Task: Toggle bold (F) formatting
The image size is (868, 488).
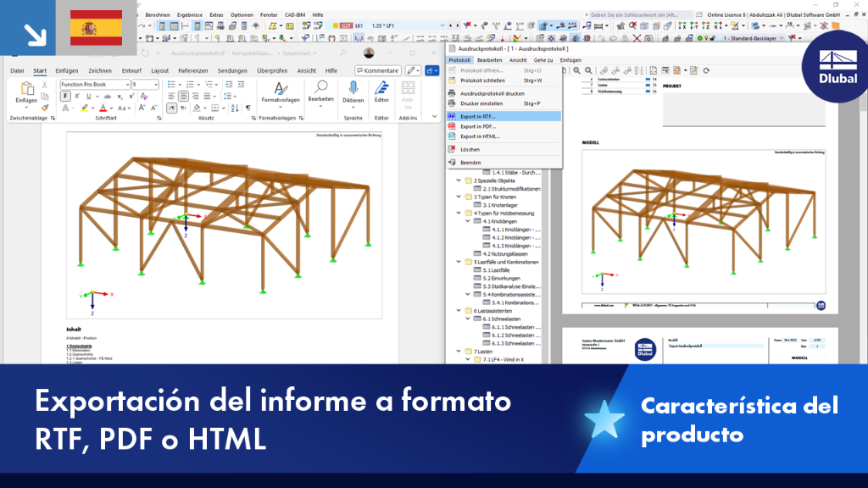Action: [65, 97]
